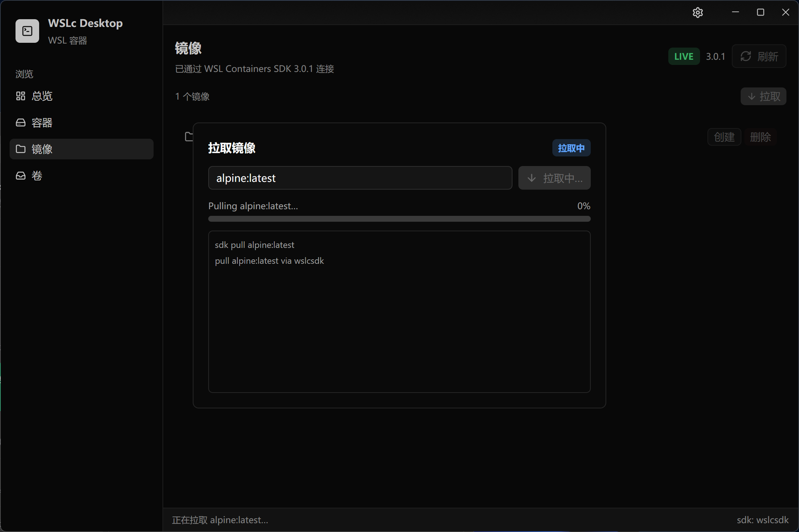Click 'sdk: wslcsdk' in status bar
This screenshot has height=532, width=799.
(x=762, y=520)
